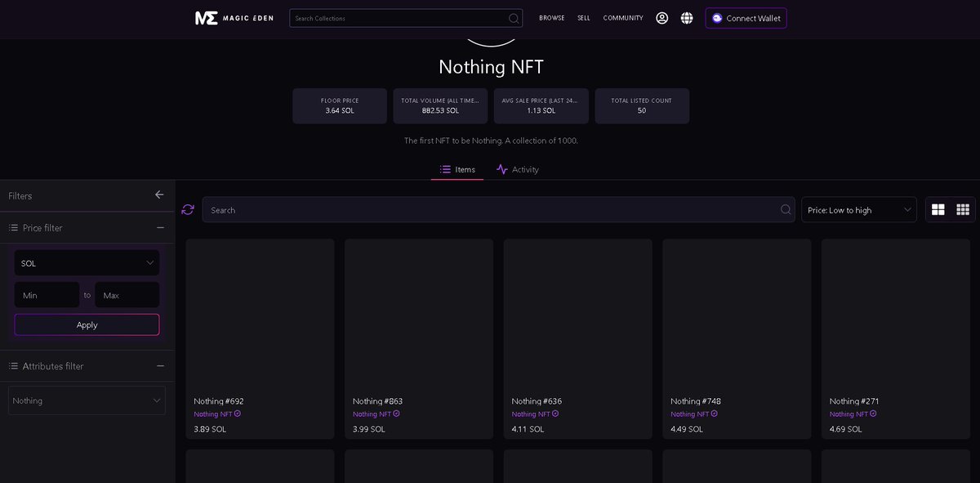Select the Items tab
This screenshot has height=483, width=980.
(x=457, y=169)
